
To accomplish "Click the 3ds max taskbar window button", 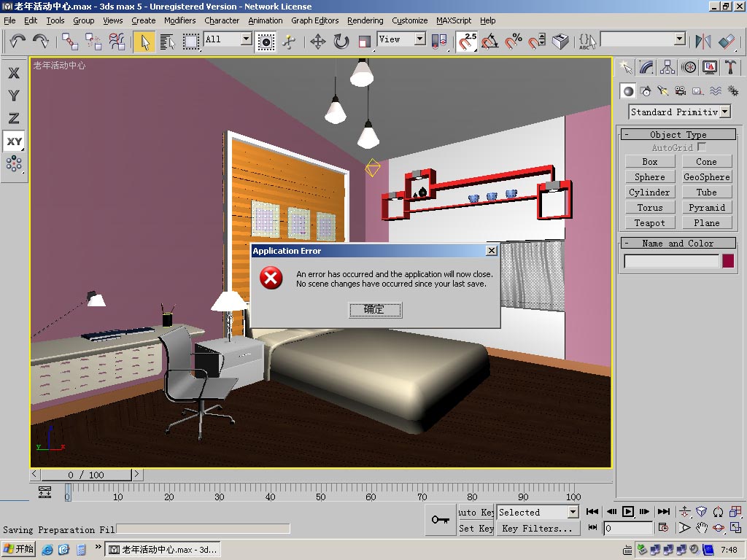I will 163,550.
